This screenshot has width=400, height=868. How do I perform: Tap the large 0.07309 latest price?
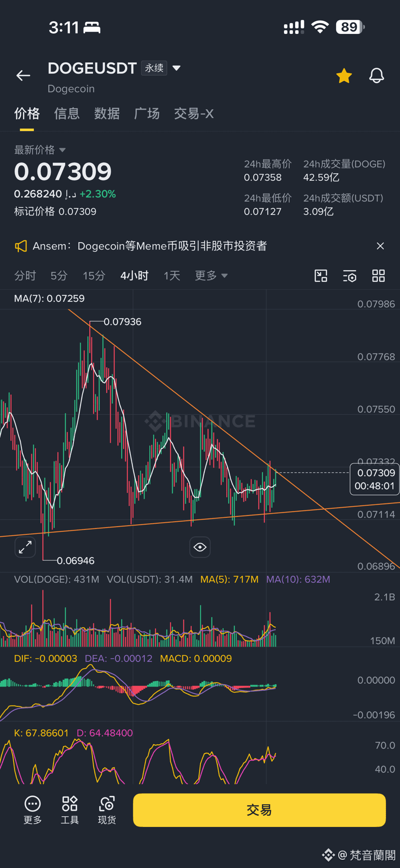[63, 172]
